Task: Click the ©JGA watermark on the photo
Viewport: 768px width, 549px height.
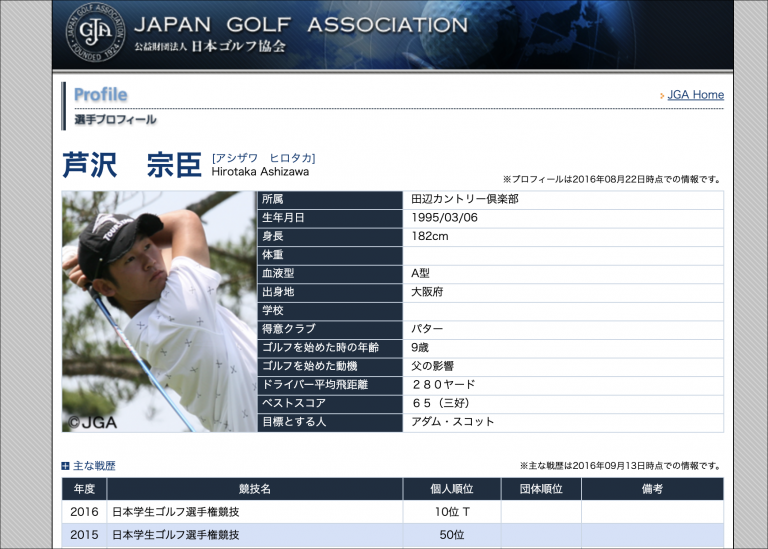Action: click(x=92, y=422)
